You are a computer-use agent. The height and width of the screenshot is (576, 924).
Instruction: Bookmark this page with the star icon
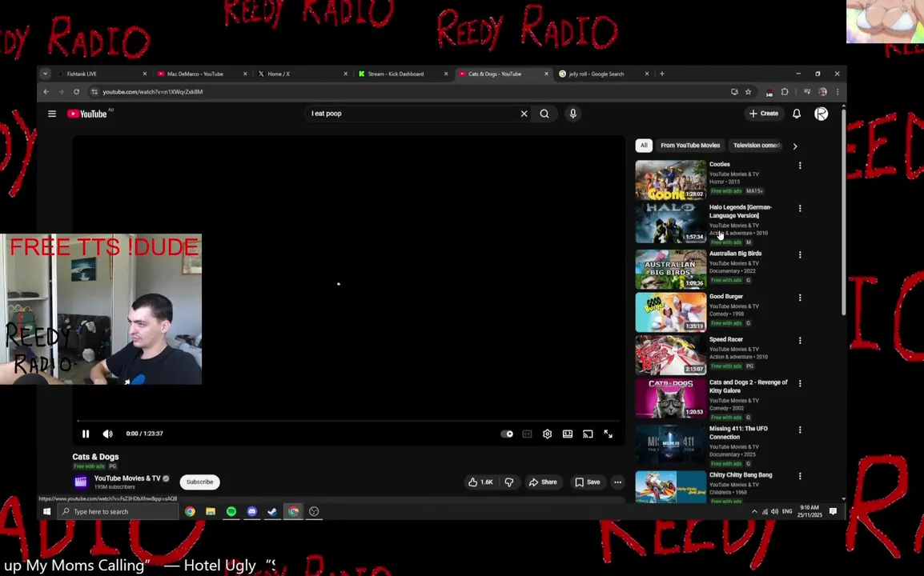point(749,92)
